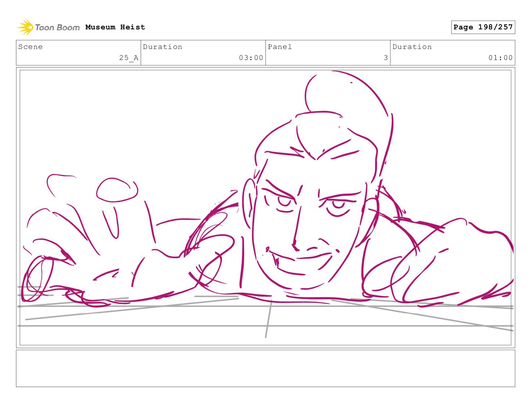Click the 'Scene' header label
The image size is (532, 411).
pos(30,47)
